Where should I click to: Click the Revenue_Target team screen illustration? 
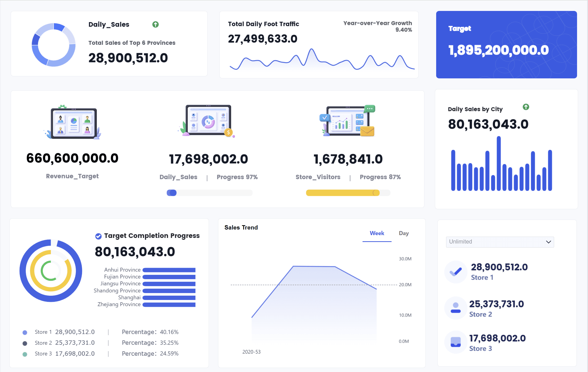(73, 122)
